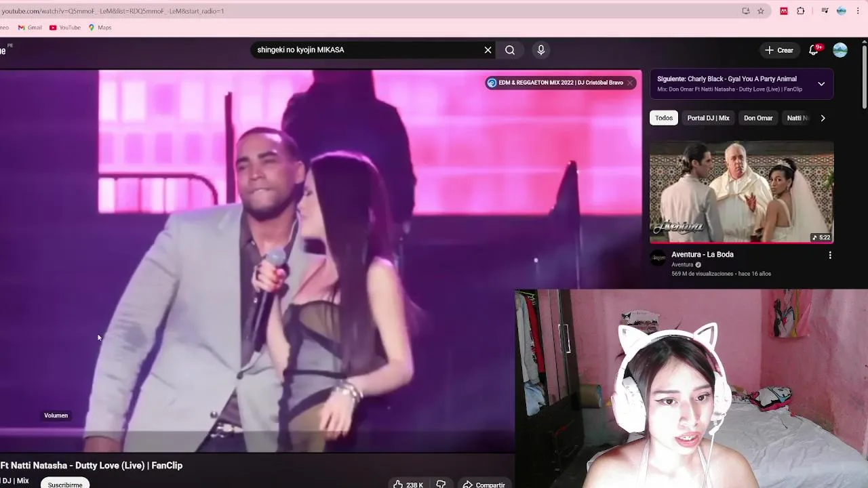This screenshot has height=488, width=868.
Task: Click the Dutty Love (Live) video title
Action: (x=91, y=466)
